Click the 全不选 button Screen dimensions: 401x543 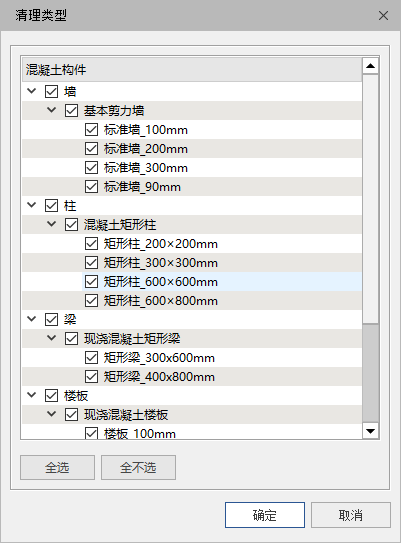tap(138, 468)
